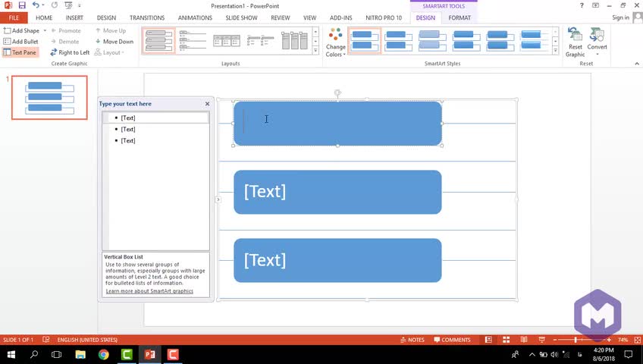Screen dimensions: 643x364
Task: Toggle the Text Pane button
Action: 20,52
